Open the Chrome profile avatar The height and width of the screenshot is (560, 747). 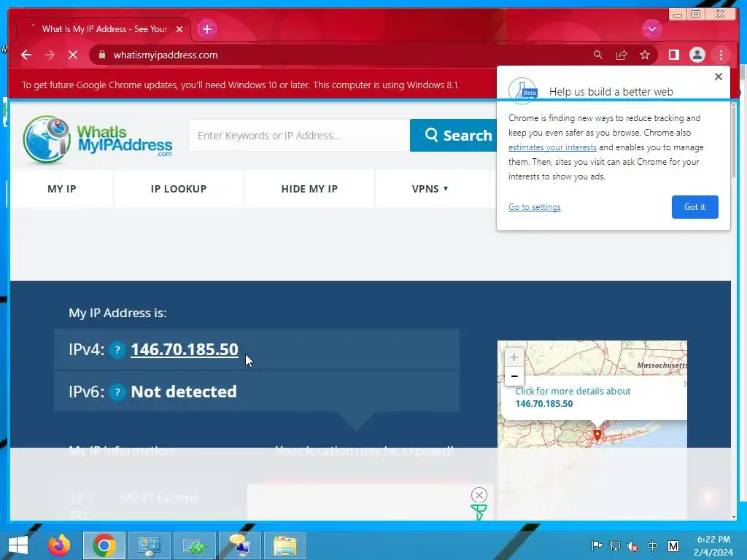(x=697, y=55)
